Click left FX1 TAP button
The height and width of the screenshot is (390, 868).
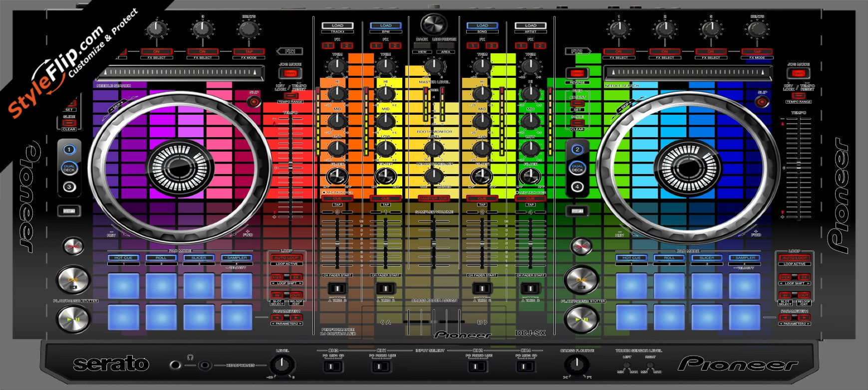[x=249, y=51]
